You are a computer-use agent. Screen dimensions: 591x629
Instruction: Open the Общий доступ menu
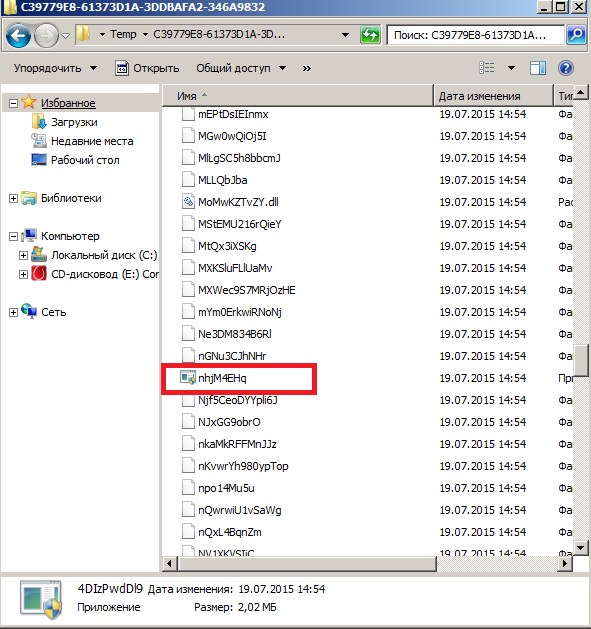click(241, 68)
